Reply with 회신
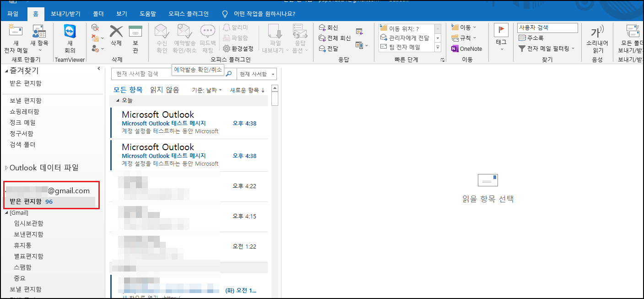The height and width of the screenshot is (299, 644). tap(328, 28)
